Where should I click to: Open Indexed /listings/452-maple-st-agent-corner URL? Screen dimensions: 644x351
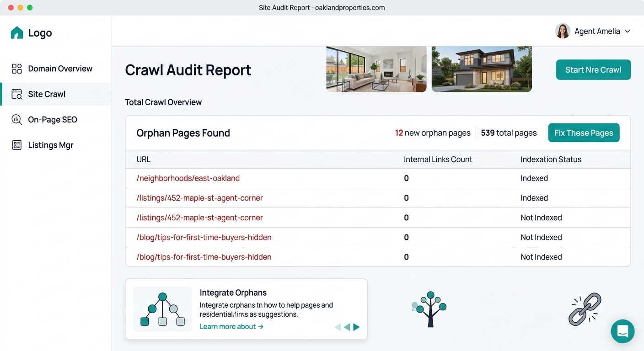pyautogui.click(x=199, y=198)
